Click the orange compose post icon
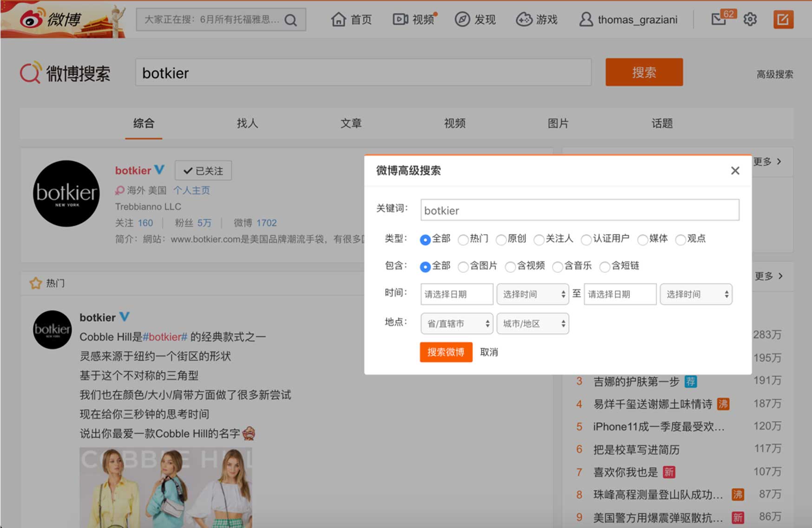Viewport: 812px width, 528px height. (x=783, y=20)
